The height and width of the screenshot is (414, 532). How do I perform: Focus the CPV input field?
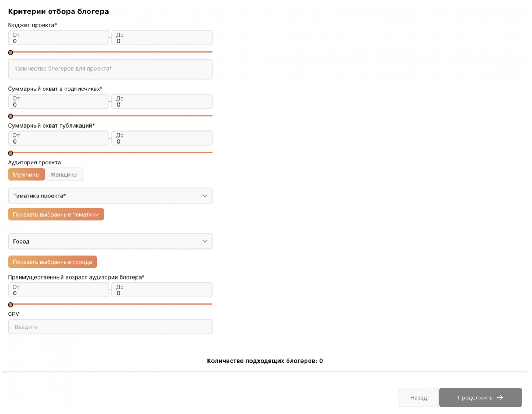pyautogui.click(x=110, y=327)
